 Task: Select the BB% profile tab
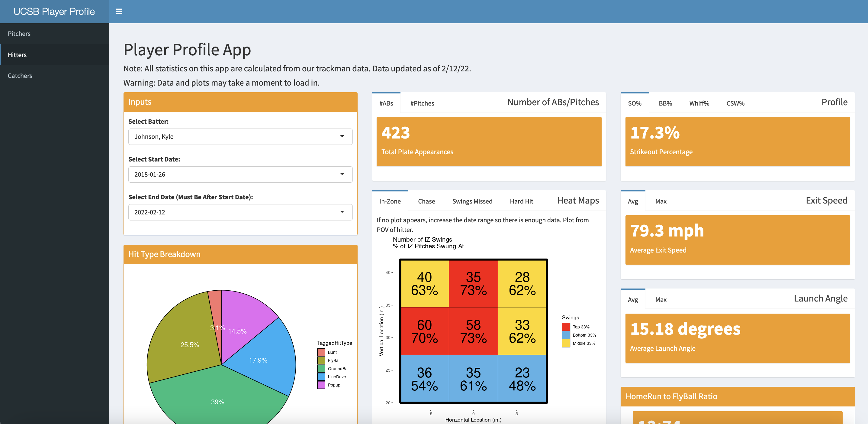click(x=665, y=103)
